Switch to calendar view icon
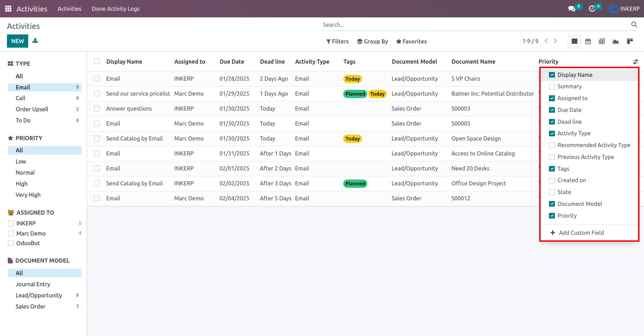This screenshot has width=644, height=336. (588, 41)
